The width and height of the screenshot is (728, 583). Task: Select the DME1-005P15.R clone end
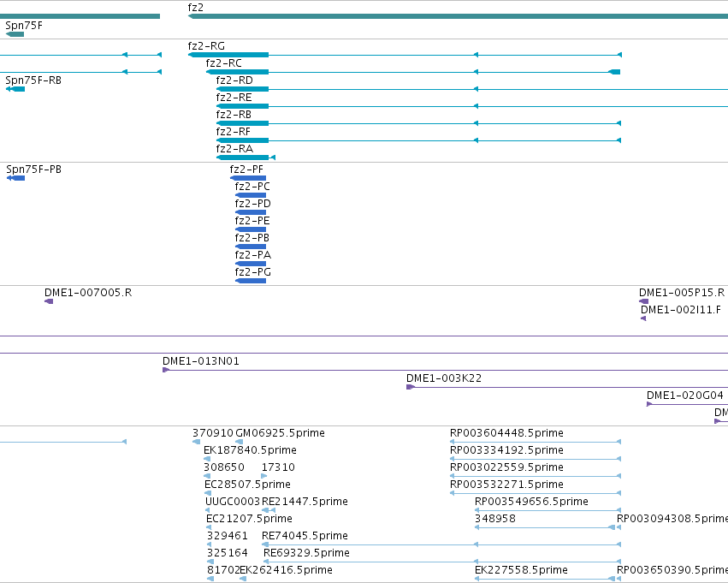click(643, 301)
